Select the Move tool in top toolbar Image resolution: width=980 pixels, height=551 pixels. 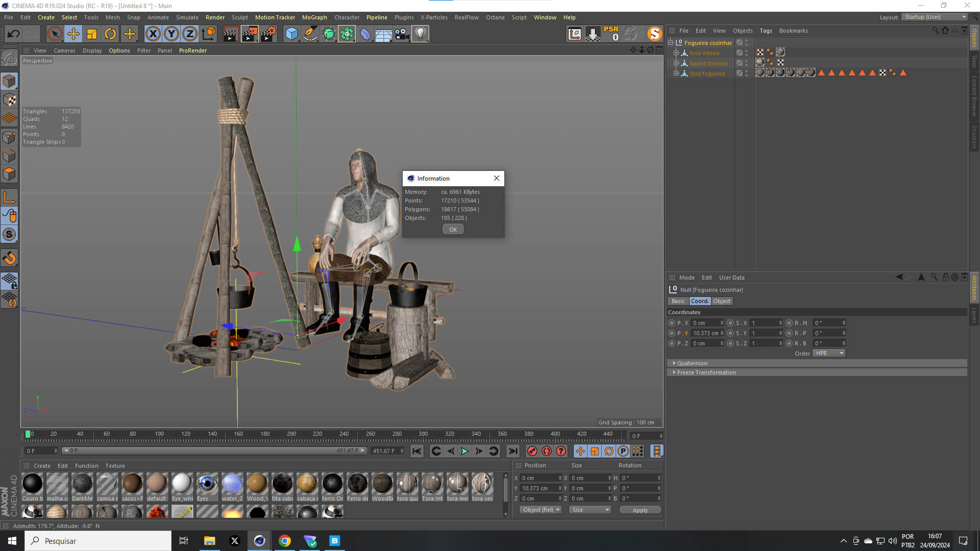click(73, 34)
